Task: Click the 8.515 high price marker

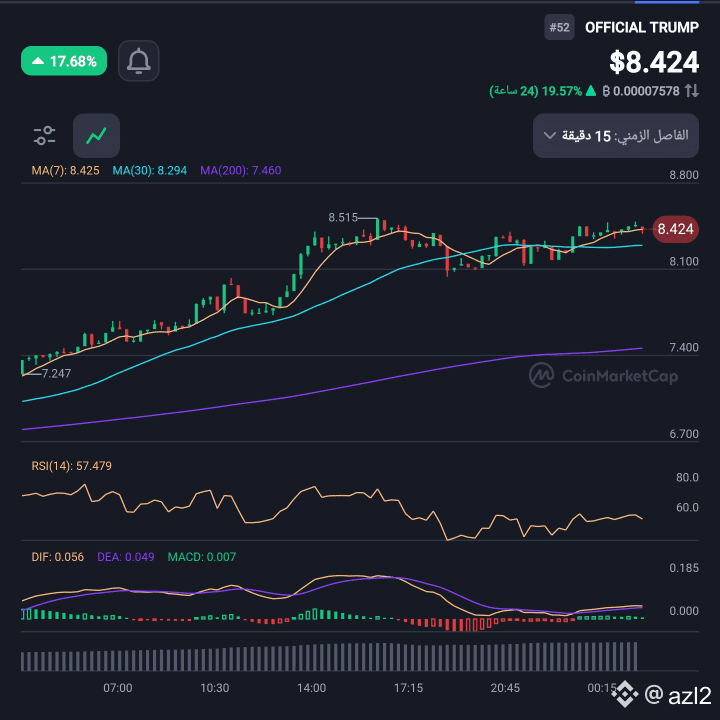Action: pyautogui.click(x=343, y=217)
